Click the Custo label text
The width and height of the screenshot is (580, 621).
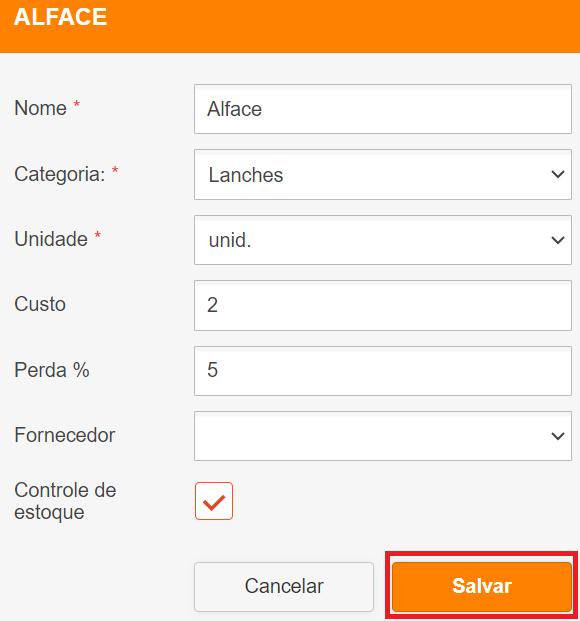pyautogui.click(x=40, y=304)
